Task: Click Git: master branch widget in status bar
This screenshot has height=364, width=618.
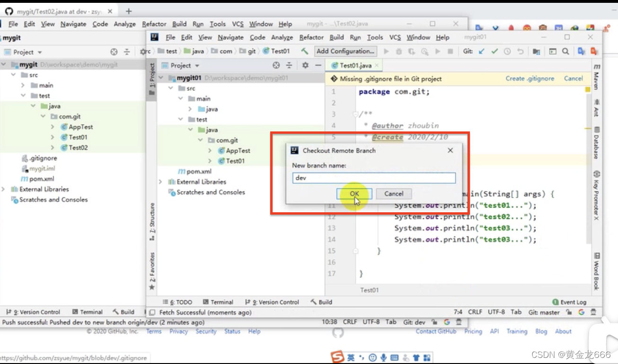Action: point(544,312)
